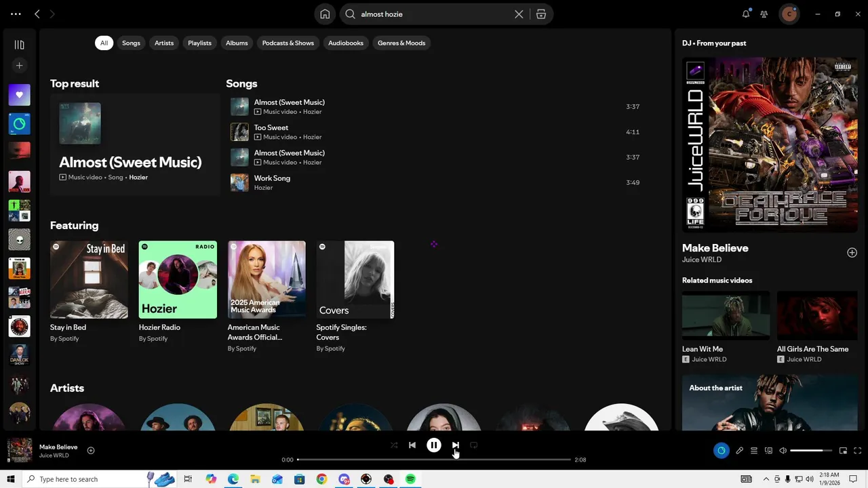The width and height of the screenshot is (868, 488).
Task: Play the Too Sweet song row
Action: [436, 132]
